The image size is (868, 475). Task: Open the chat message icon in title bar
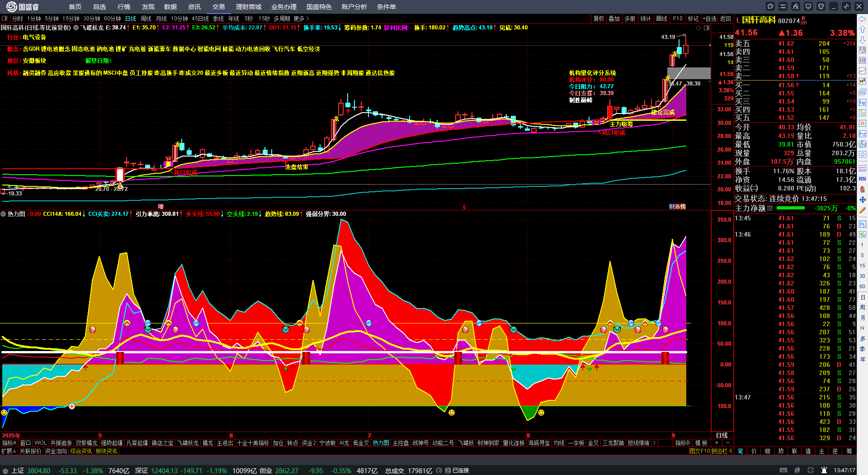(770, 6)
